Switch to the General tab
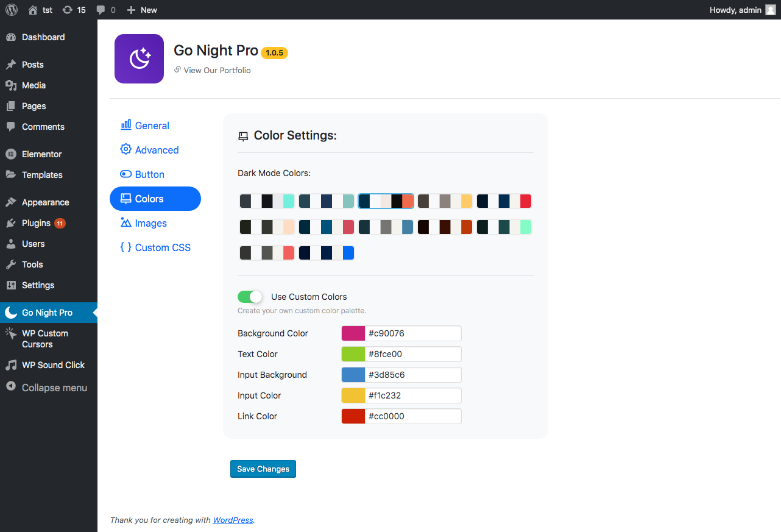This screenshot has width=781, height=532. pos(152,126)
